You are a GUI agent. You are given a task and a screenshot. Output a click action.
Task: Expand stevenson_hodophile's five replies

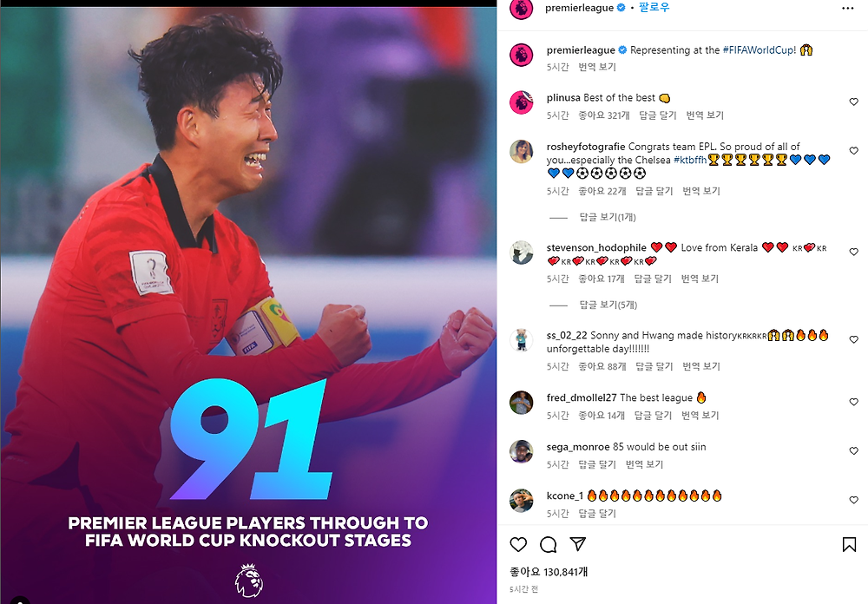coord(608,305)
